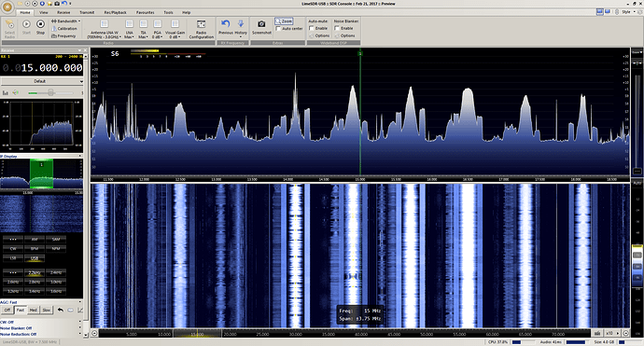Click the waterfall contrast slider on right edge
The height and width of the screenshot is (346, 644).
(x=637, y=267)
